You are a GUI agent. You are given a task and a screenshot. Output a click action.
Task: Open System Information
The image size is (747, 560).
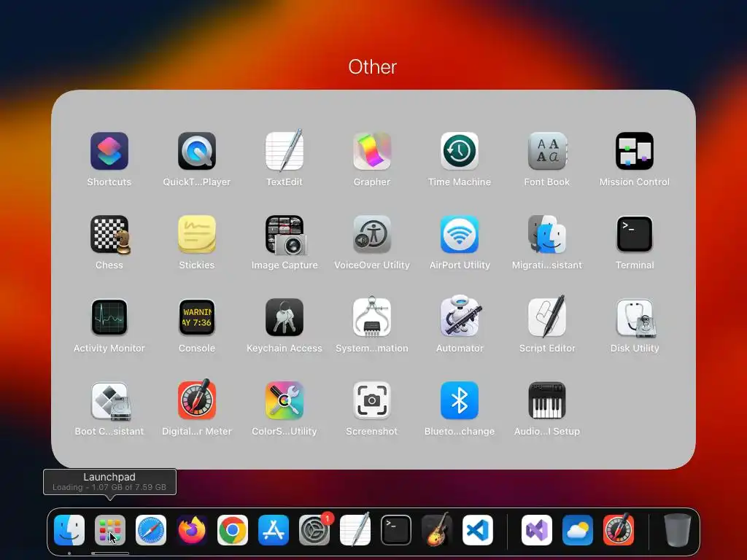click(372, 316)
